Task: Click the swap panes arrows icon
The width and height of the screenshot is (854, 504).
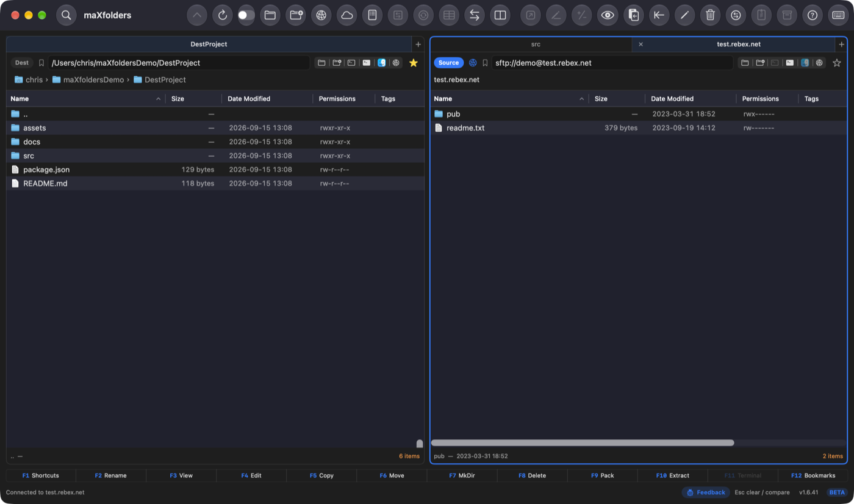Action: [475, 15]
